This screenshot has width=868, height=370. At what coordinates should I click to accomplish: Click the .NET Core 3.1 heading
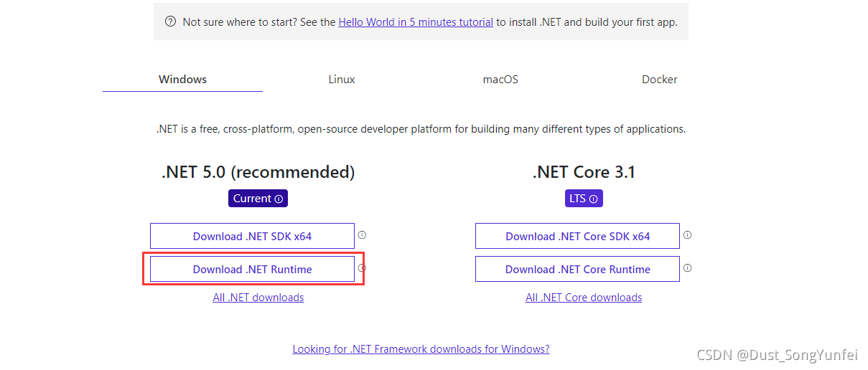(584, 172)
